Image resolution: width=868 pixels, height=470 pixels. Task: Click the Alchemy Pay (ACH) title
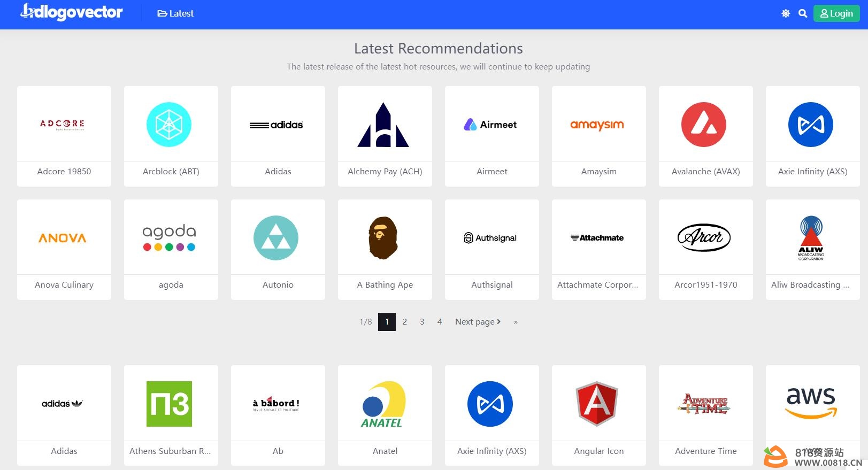point(385,172)
